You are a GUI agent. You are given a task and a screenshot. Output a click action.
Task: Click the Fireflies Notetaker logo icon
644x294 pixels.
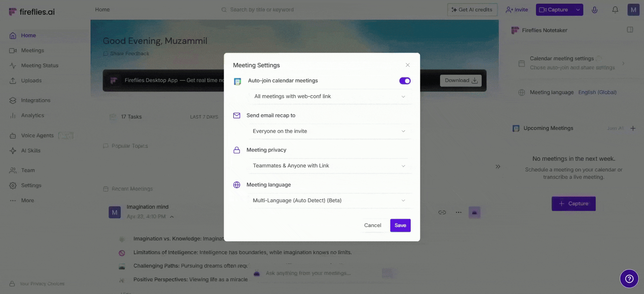pos(515,30)
